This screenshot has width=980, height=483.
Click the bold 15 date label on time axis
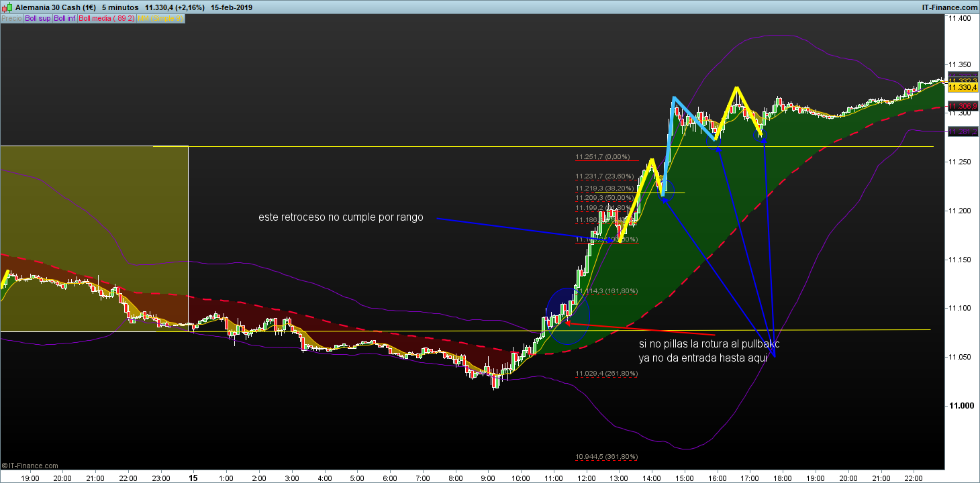193,478
